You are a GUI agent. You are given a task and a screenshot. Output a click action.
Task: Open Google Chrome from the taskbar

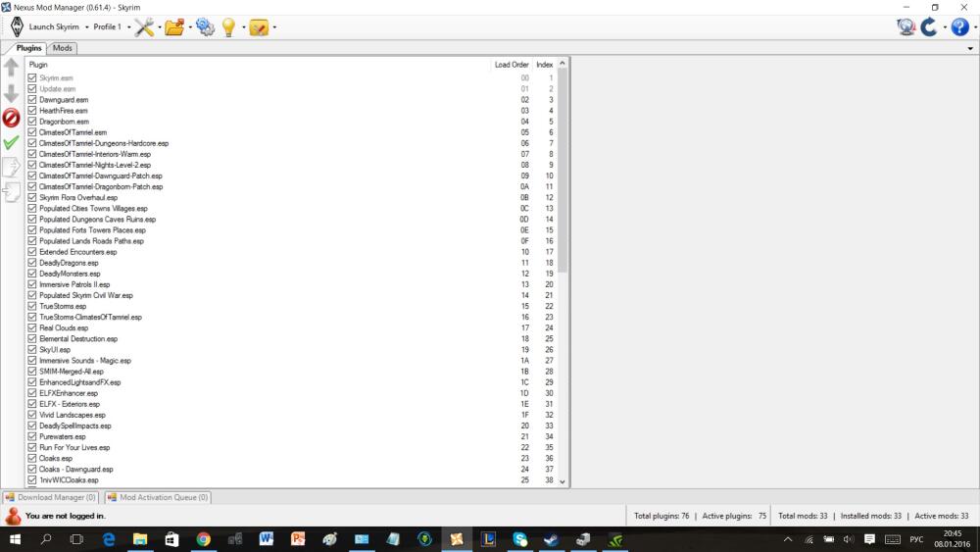203,539
